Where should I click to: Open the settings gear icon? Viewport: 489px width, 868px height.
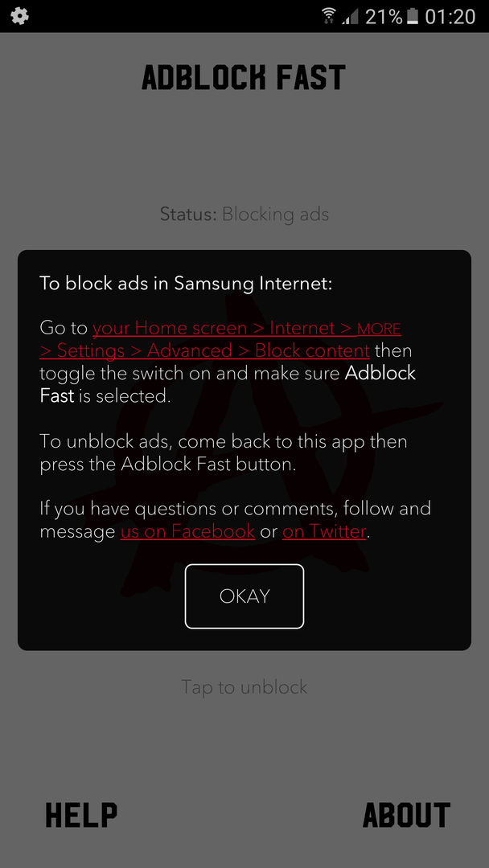[19, 15]
